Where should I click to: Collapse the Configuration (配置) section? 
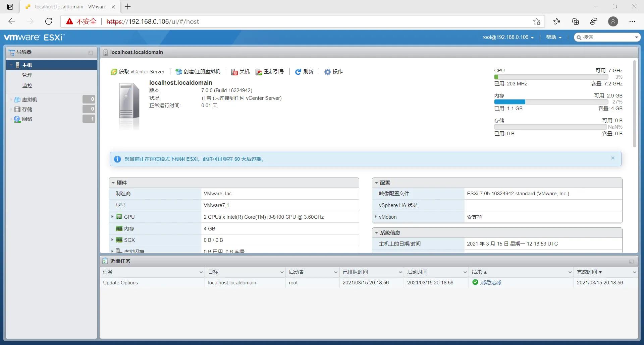coord(376,183)
